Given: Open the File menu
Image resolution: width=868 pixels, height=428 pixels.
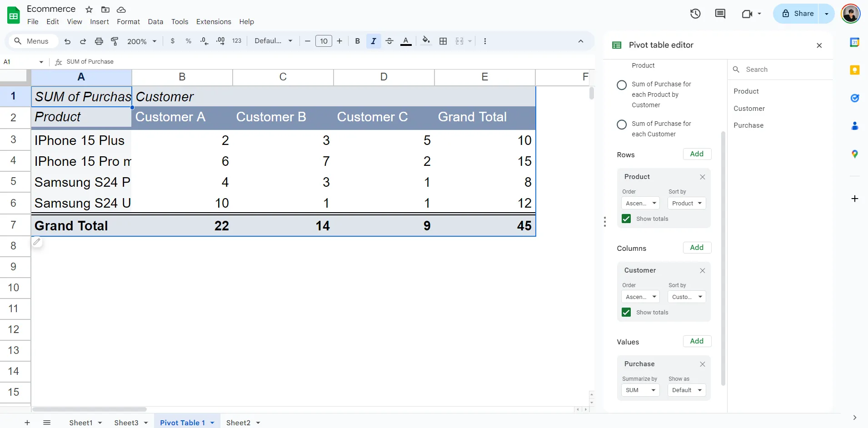Looking at the screenshot, I should (33, 21).
